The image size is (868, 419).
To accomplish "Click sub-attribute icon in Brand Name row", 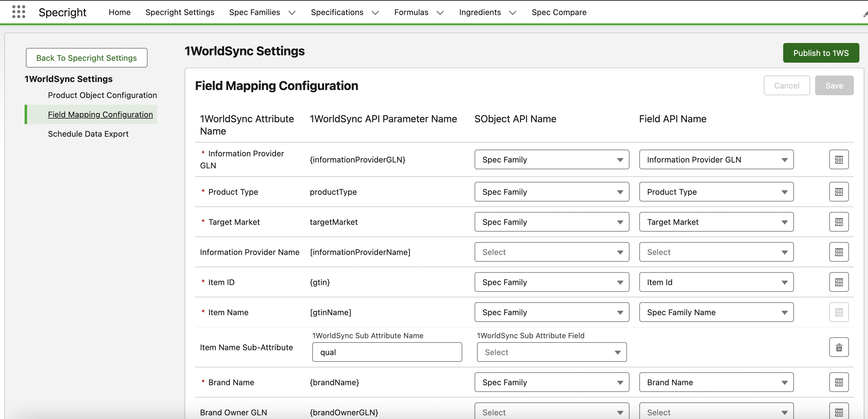I will click(x=838, y=382).
